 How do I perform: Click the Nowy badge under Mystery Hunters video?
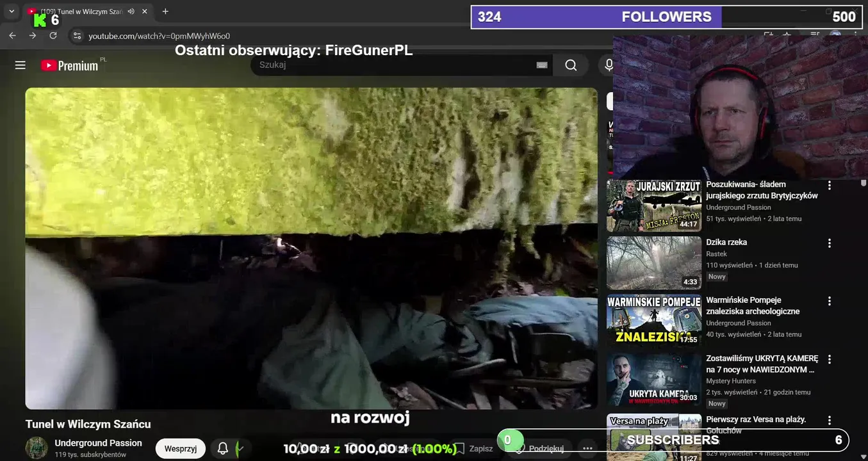point(717,403)
